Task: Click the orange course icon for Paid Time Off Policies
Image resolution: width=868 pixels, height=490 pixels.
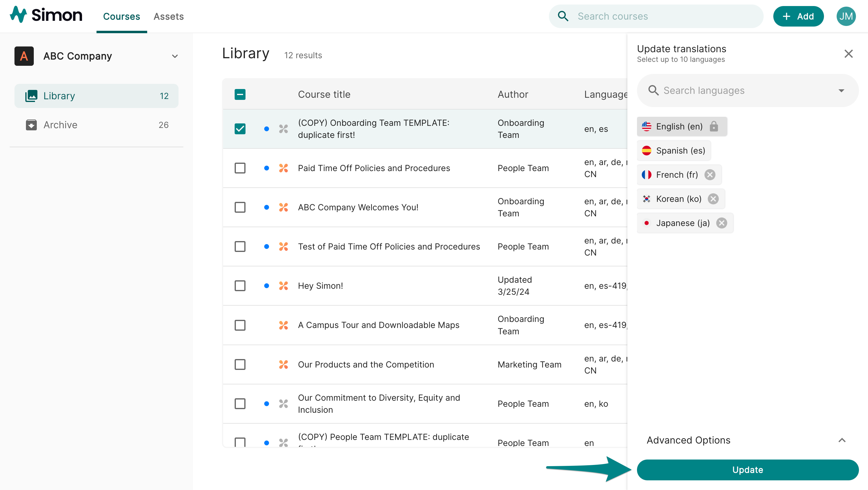Action: click(284, 168)
